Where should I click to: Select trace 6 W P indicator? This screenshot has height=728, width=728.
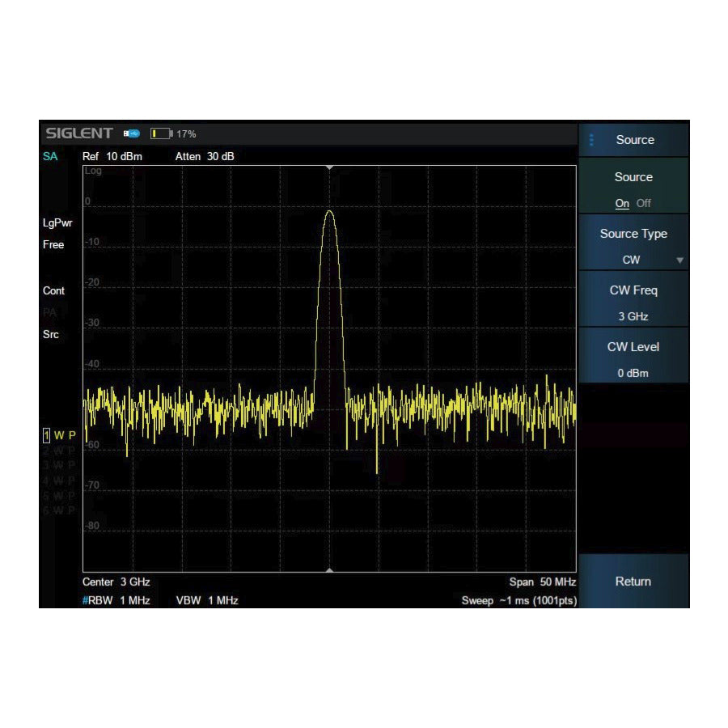(x=59, y=510)
